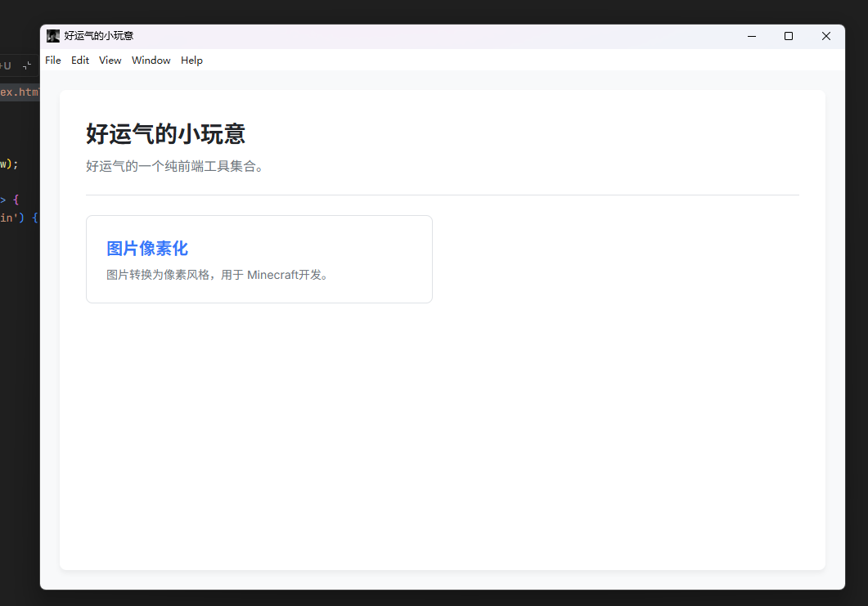Image resolution: width=868 pixels, height=606 pixels.
Task: Click the maximize icon on the title bar
Action: click(x=788, y=36)
